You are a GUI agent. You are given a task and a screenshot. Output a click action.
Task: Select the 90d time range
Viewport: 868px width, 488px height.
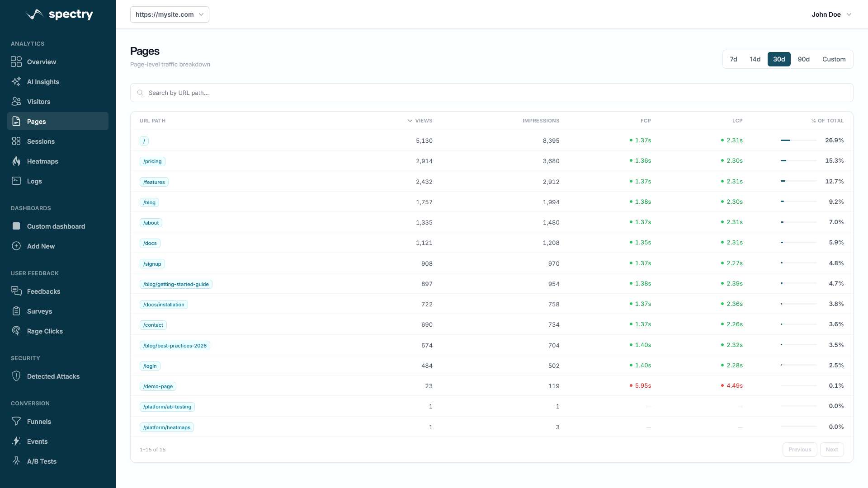(x=803, y=59)
